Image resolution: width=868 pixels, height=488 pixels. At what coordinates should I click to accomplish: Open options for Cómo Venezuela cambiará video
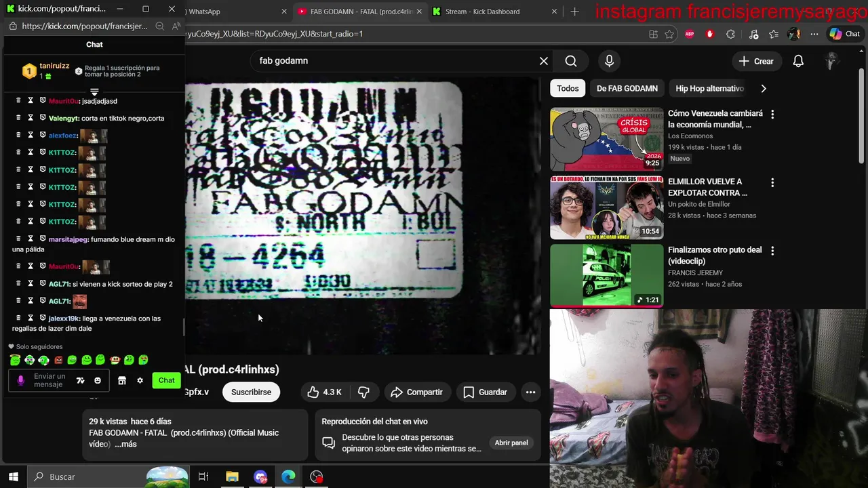(772, 115)
